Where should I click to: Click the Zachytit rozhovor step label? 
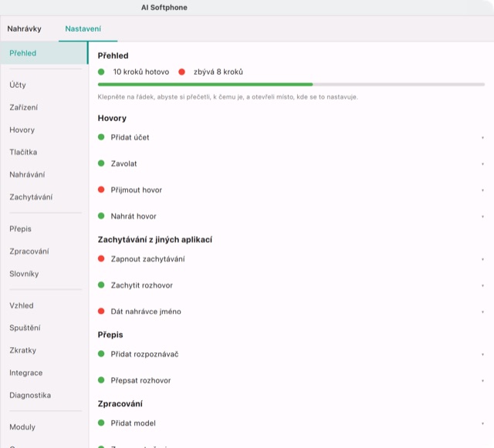pos(141,285)
